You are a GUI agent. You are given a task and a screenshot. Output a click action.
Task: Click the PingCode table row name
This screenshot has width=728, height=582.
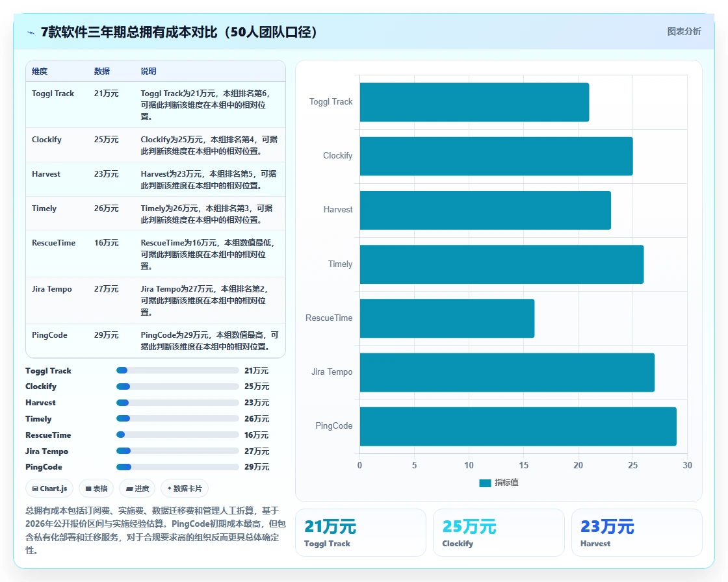pos(49,335)
